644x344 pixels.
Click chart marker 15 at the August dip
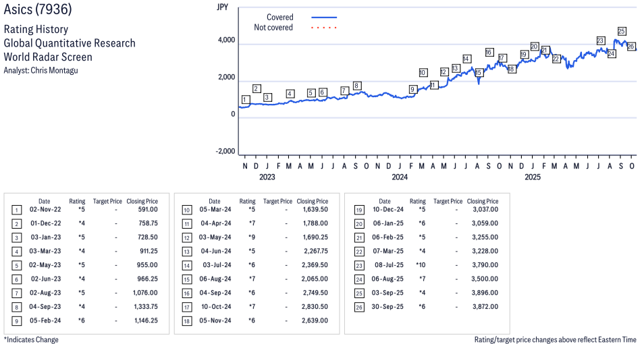coord(479,73)
